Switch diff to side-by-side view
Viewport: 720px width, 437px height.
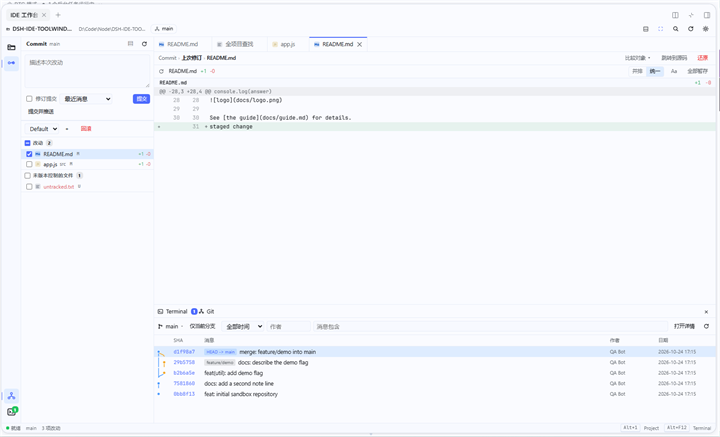point(637,71)
